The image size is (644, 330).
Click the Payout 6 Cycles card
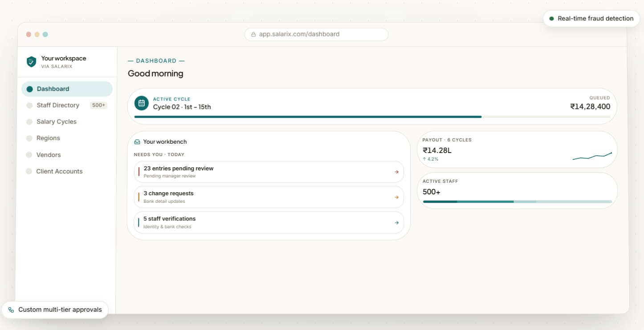coord(518,149)
